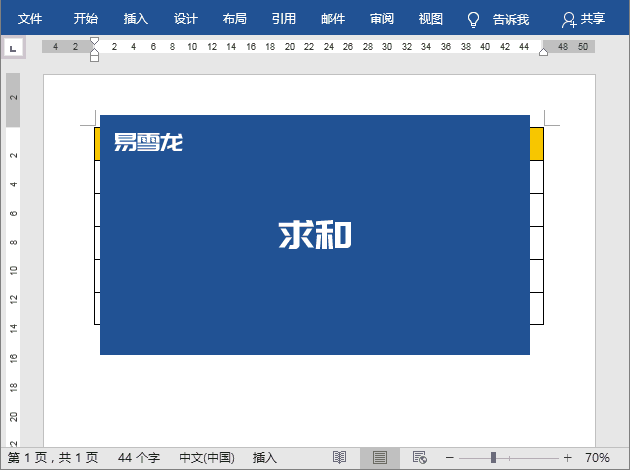Click the 告诉我 search box
Image resolution: width=630 pixels, height=470 pixels.
click(511, 19)
